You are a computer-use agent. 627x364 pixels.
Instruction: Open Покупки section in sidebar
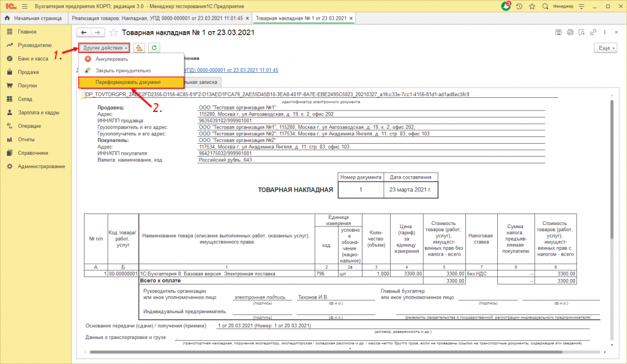tap(27, 86)
